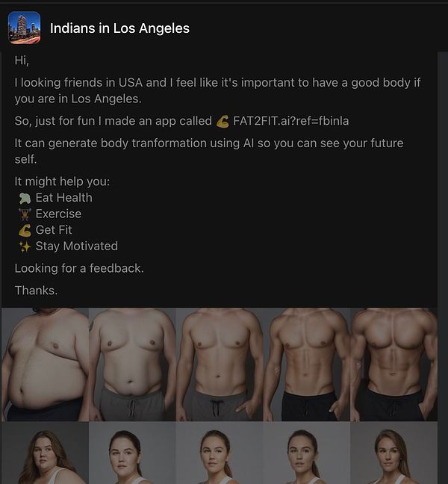Click the flexed biceps emoji before FAT2FIT
Image resolution: width=448 pixels, height=484 pixels.
click(x=223, y=121)
